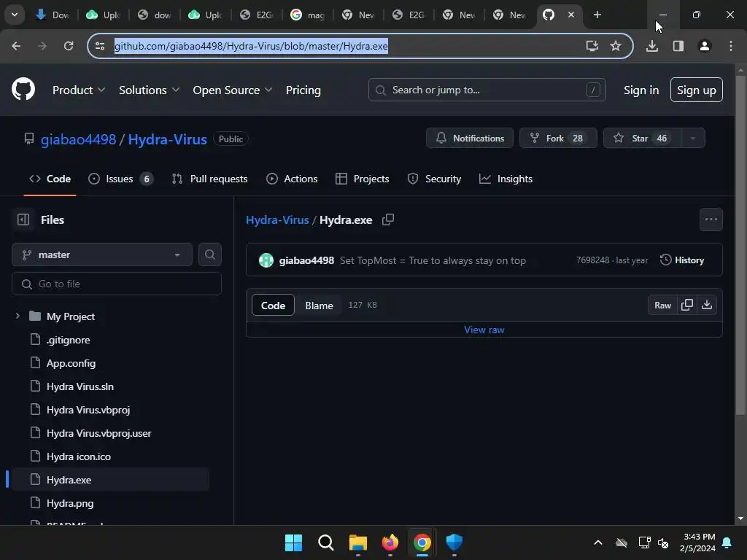Click the View raw link
This screenshot has width=747, height=560.
tap(484, 330)
